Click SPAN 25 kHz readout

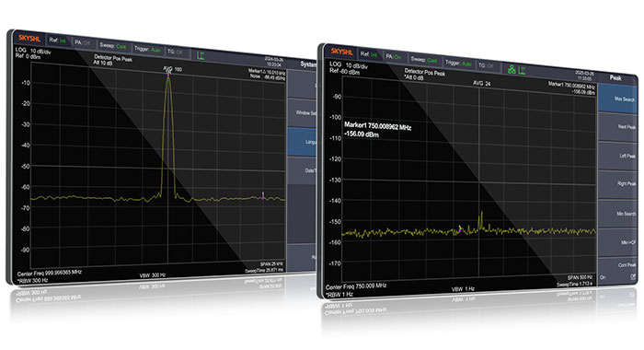coord(271,264)
